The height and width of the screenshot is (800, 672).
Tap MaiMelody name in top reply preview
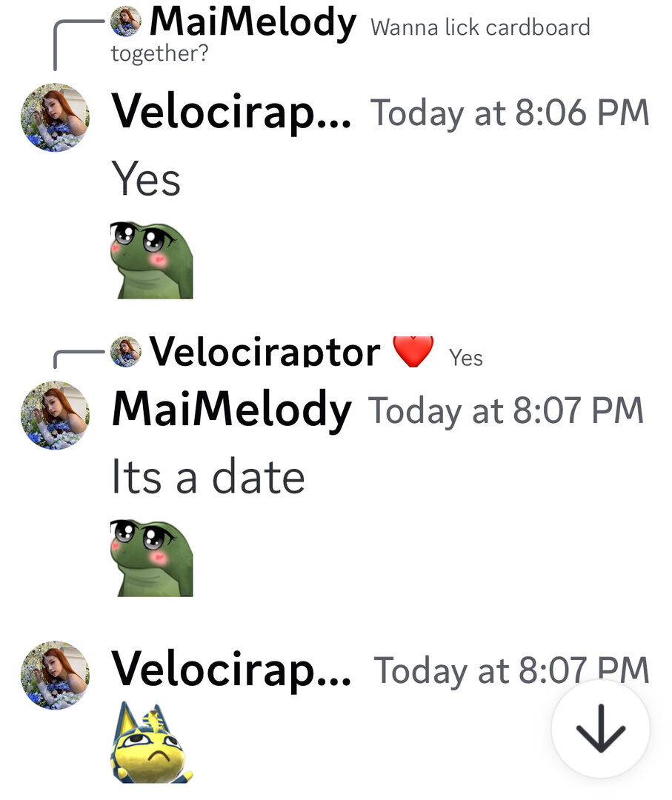pyautogui.click(x=253, y=23)
